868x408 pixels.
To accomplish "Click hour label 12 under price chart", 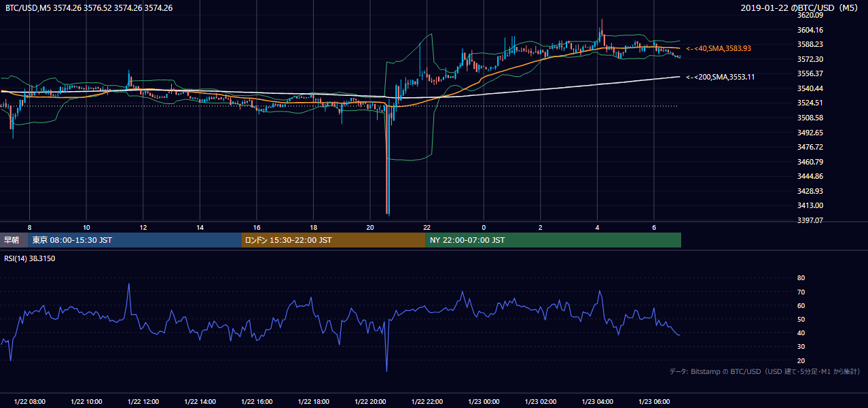I will pyautogui.click(x=143, y=227).
